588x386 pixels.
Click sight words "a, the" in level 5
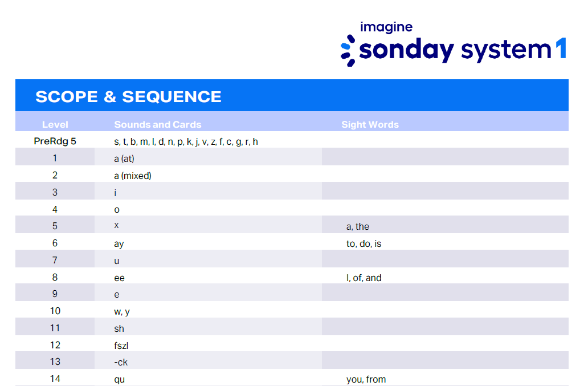click(358, 226)
